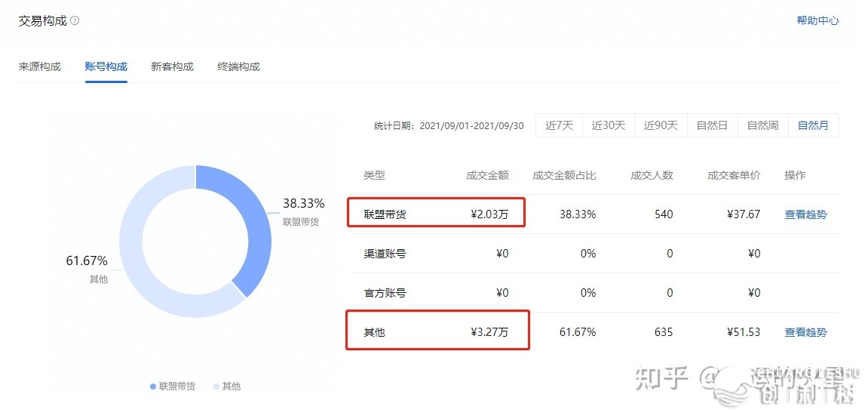Open the 新客构成 tab
The image size is (868, 413).
172,67
